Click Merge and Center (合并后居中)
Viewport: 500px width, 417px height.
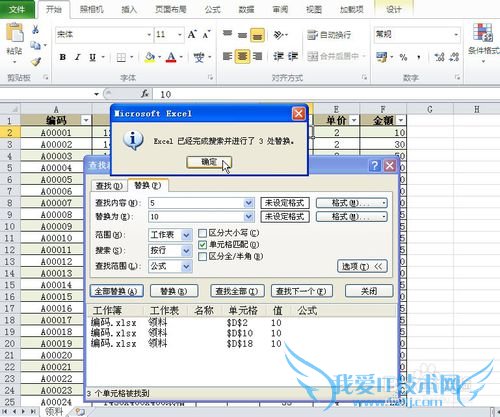point(333,56)
